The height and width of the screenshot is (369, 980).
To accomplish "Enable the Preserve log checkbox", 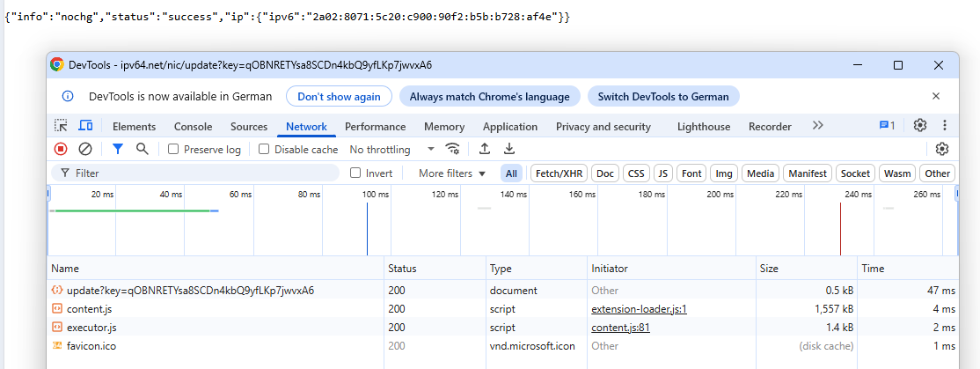I will 174,150.
